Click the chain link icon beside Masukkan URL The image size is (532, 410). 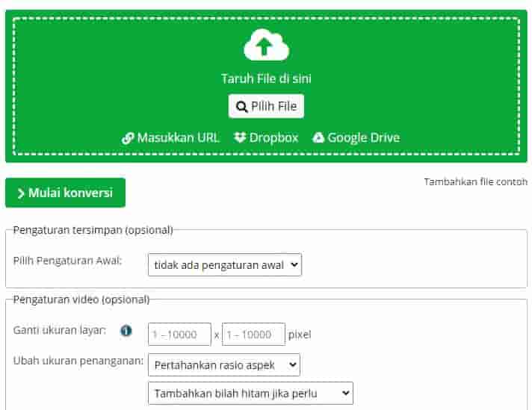128,138
